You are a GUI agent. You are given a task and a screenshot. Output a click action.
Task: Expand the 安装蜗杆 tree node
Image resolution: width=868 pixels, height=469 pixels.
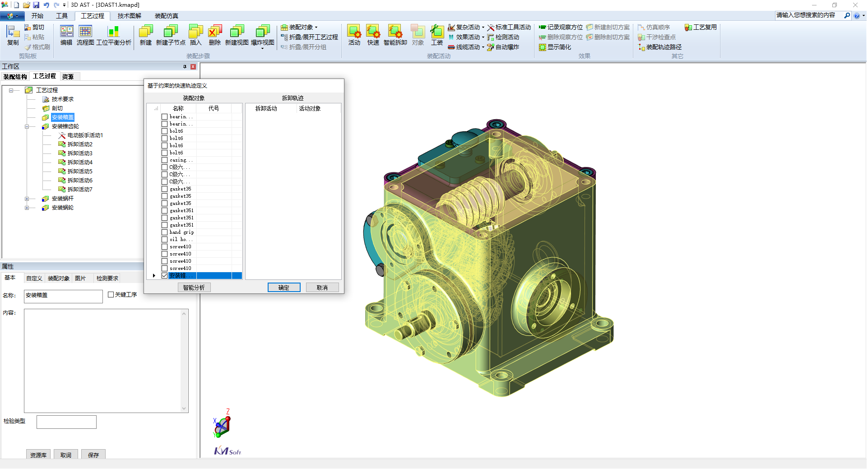[x=27, y=199]
